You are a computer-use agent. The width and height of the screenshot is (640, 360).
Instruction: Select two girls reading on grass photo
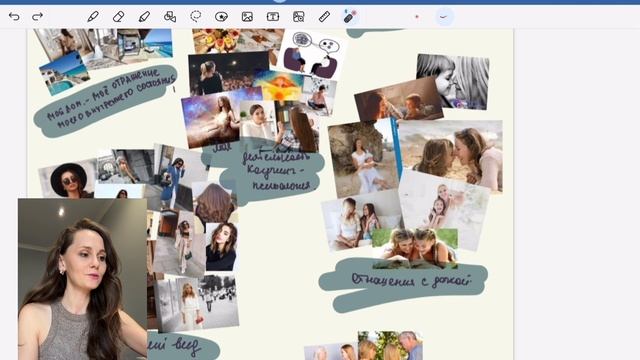[x=415, y=248]
